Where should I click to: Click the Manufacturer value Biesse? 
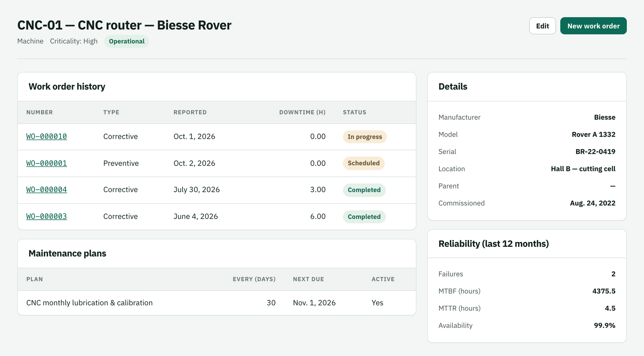pyautogui.click(x=605, y=117)
